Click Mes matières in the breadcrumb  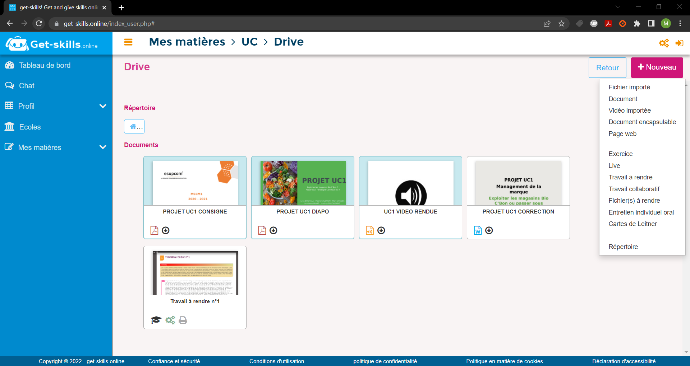pos(187,42)
